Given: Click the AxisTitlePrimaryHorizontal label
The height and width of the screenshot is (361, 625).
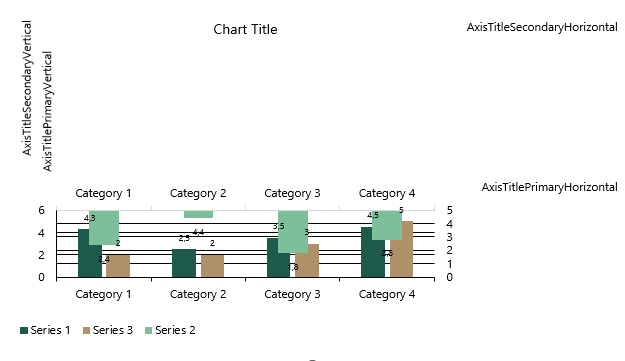Looking at the screenshot, I should click(549, 187).
